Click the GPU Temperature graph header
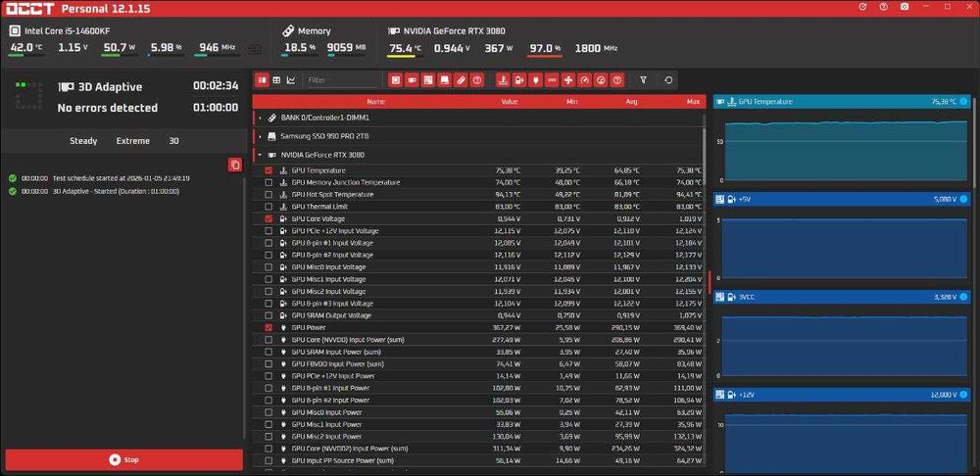The height and width of the screenshot is (476, 980). click(844, 101)
